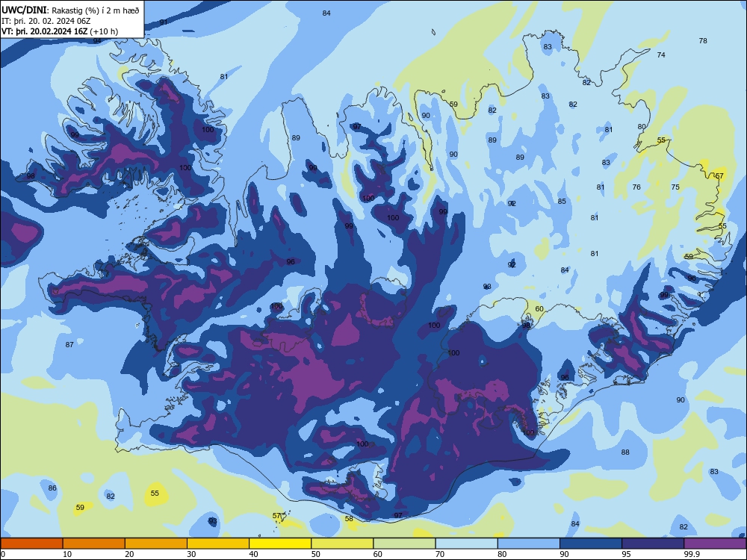747x560 pixels.
Task: Click the humidity value 74 on map
Action: click(x=661, y=55)
